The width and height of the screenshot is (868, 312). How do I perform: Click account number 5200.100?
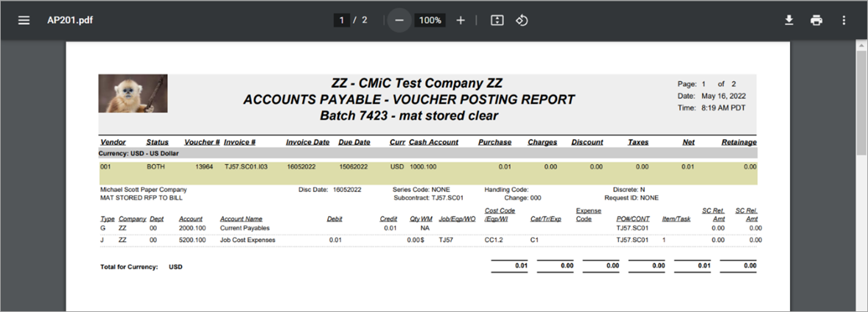tap(192, 240)
